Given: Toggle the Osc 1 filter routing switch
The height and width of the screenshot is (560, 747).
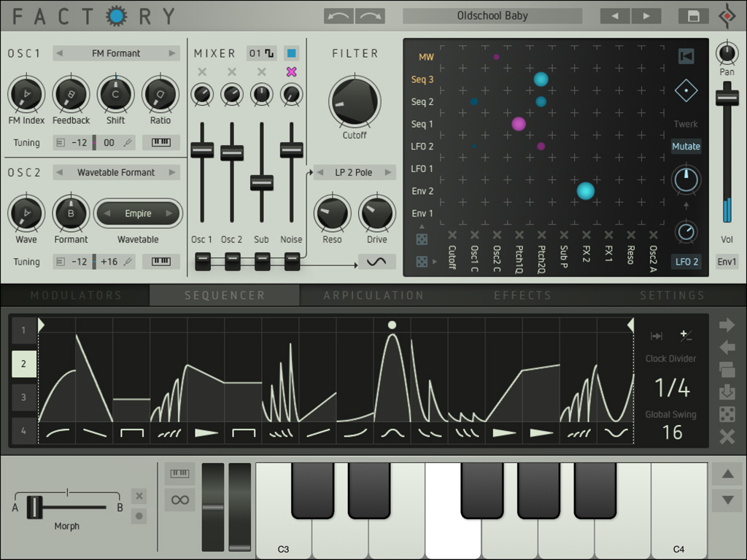Looking at the screenshot, I should pyautogui.click(x=203, y=262).
